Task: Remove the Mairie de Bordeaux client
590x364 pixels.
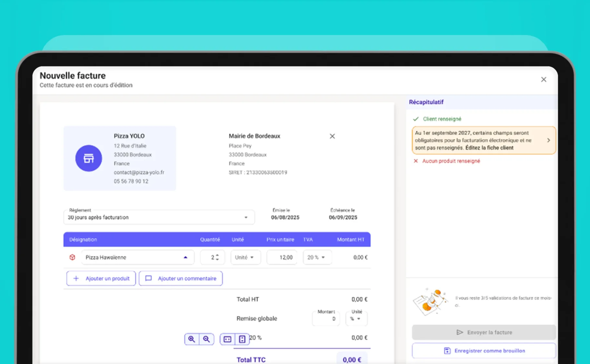Action: coord(332,136)
